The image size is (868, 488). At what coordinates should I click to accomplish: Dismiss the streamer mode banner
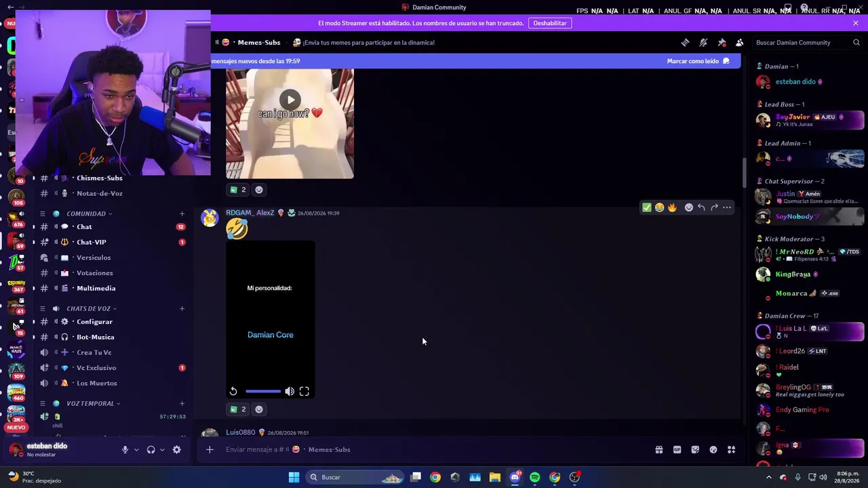pyautogui.click(x=856, y=23)
